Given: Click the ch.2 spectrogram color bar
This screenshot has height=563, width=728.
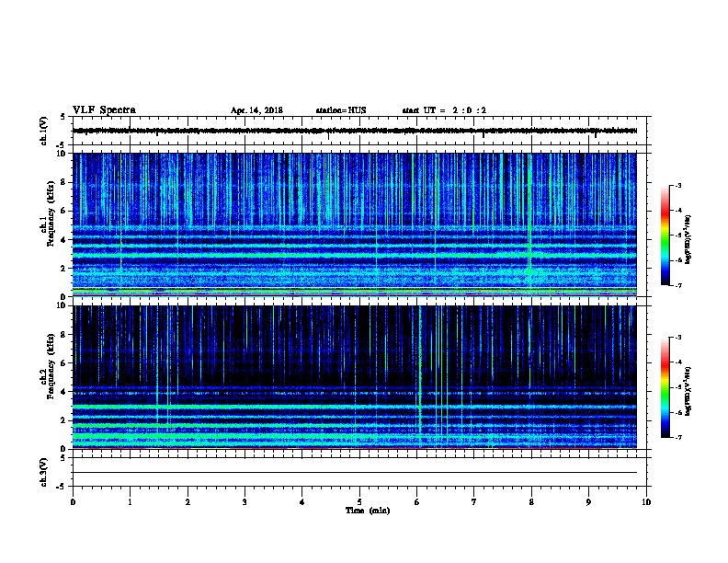Looking at the screenshot, I should pyautogui.click(x=665, y=387).
